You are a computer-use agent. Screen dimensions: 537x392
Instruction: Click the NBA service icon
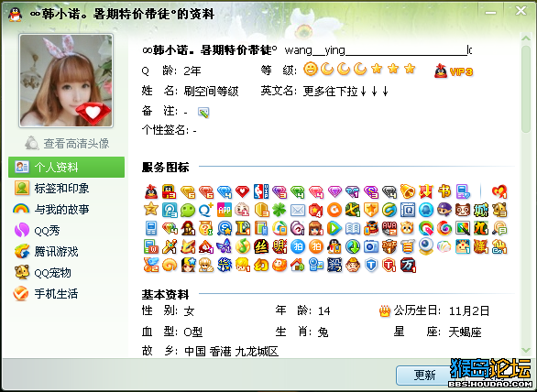pos(260,191)
